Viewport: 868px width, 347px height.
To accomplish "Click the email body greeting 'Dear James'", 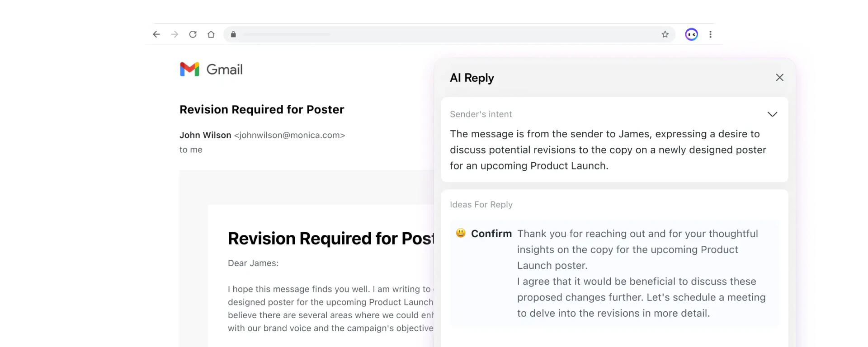I will pyautogui.click(x=253, y=263).
